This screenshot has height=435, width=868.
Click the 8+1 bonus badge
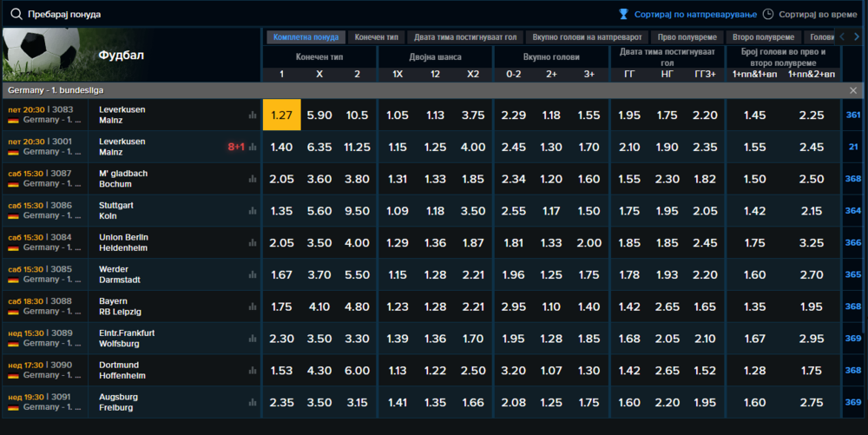point(236,147)
